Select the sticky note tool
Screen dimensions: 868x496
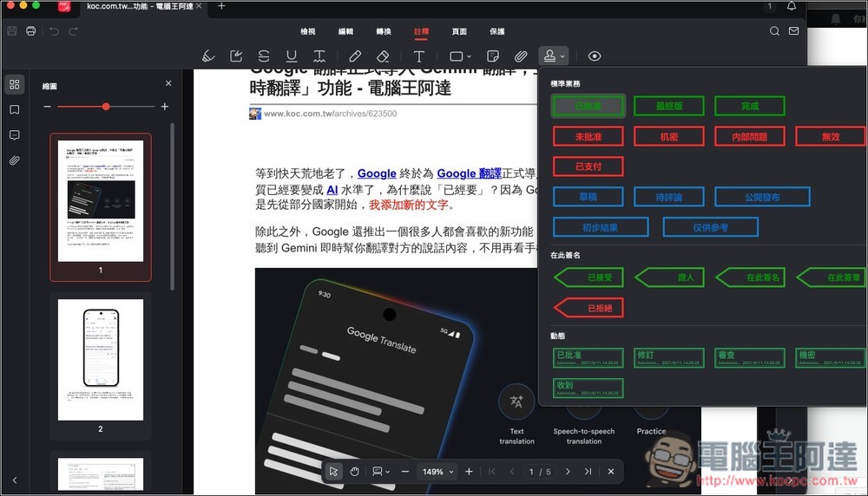click(x=493, y=55)
